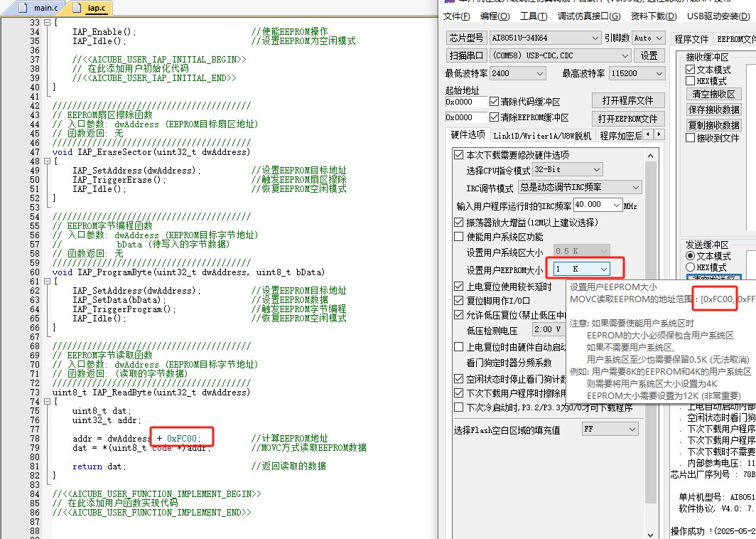Click hardware options scrollbar down arrow
Screen dimensions: 756x539
coord(650,534)
